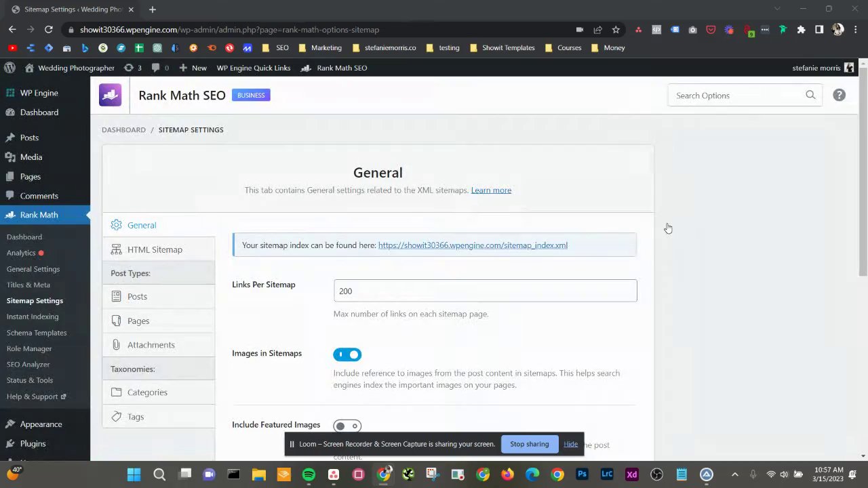868x488 pixels.
Task: Open Firefox from the taskbar
Action: click(507, 474)
